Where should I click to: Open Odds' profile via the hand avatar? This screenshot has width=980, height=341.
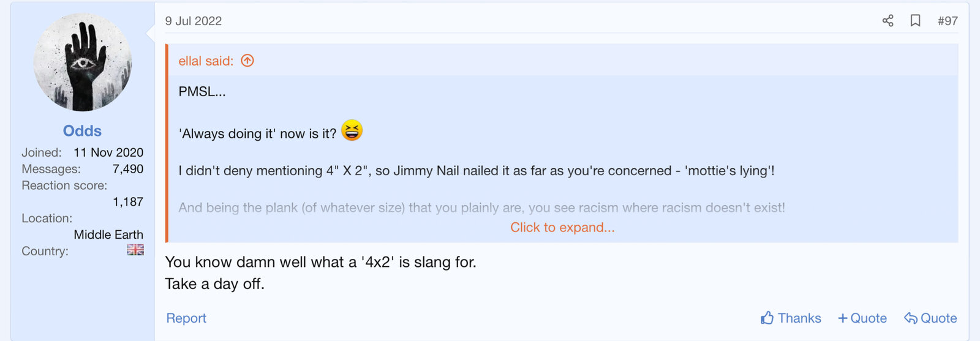tap(83, 62)
